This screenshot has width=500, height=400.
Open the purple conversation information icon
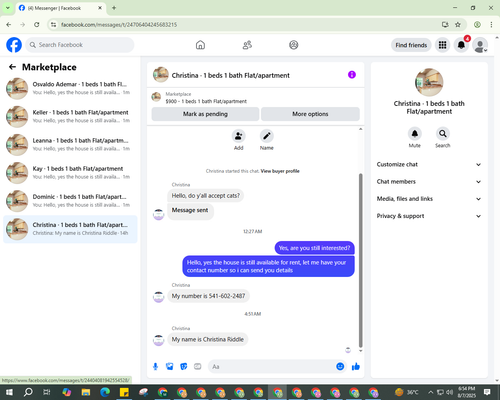pyautogui.click(x=352, y=75)
